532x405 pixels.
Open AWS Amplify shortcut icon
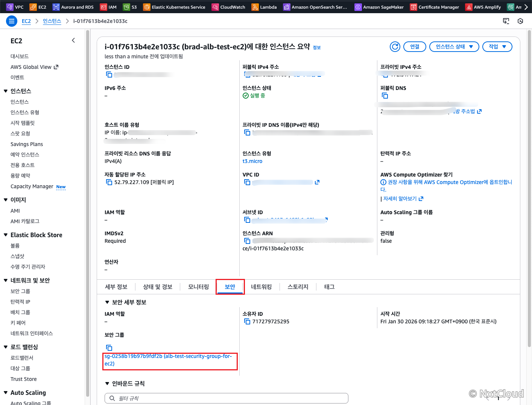(x=469, y=7)
